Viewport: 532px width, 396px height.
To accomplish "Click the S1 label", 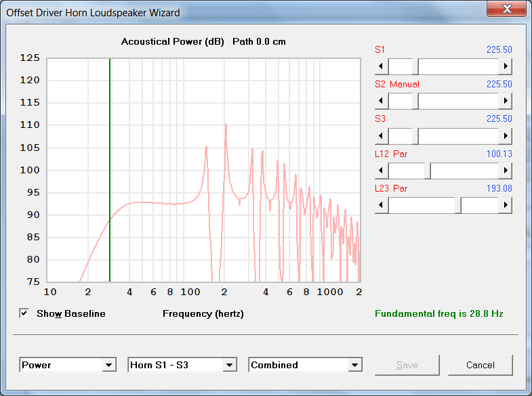I will 380,49.
